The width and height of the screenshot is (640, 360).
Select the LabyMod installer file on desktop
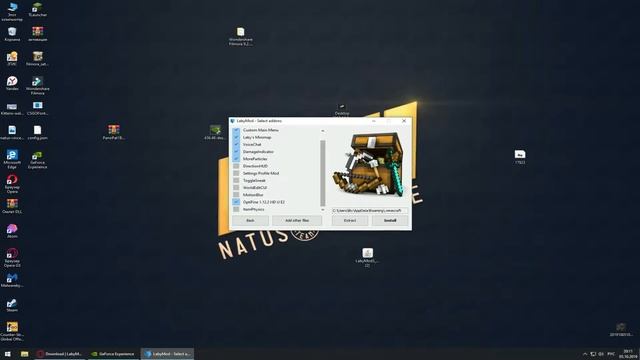367,258
